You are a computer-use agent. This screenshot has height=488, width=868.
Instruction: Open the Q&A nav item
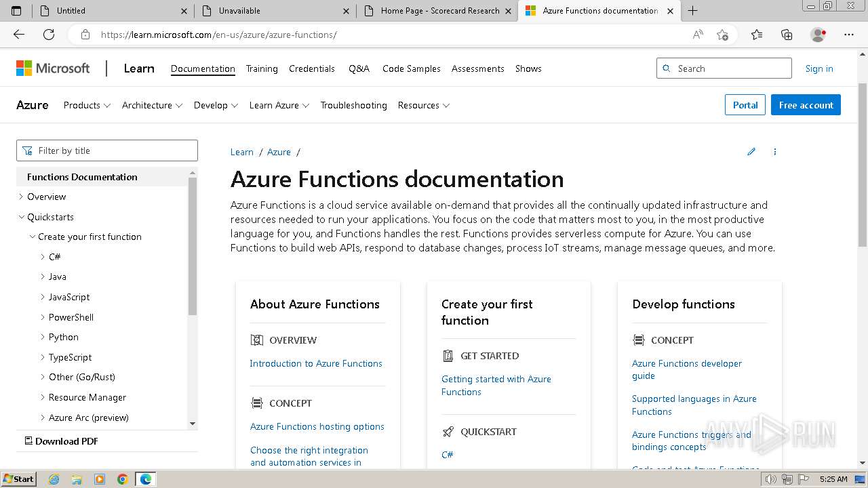(359, 68)
